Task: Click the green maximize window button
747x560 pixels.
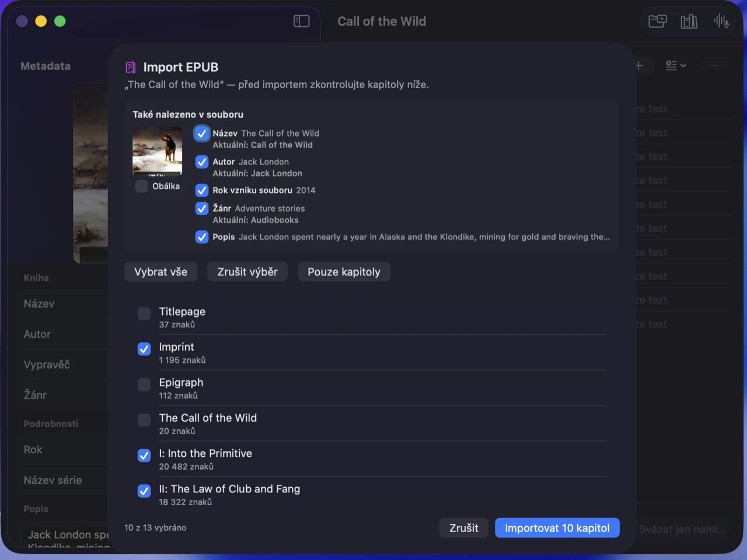Action: point(60,22)
